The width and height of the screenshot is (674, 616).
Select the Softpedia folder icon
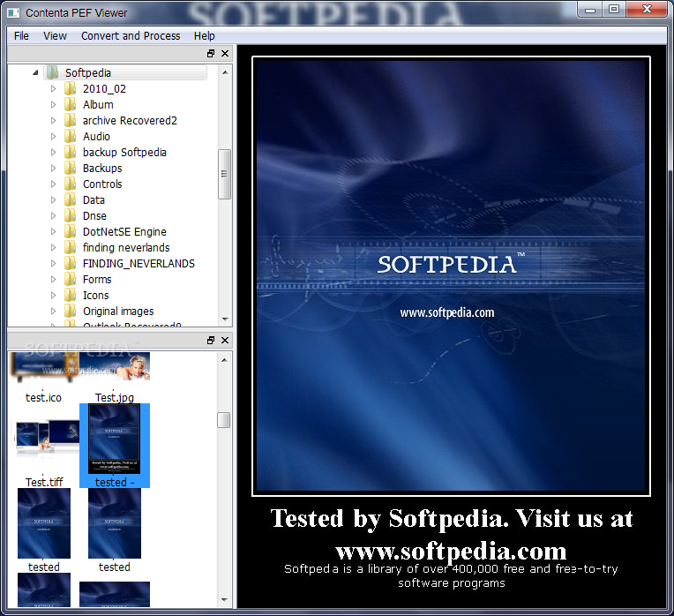[x=52, y=72]
